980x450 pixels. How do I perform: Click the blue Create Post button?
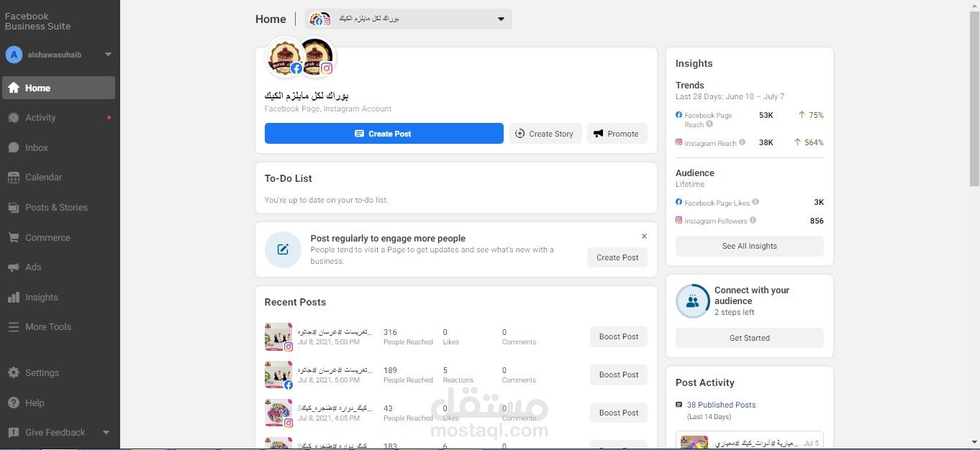click(x=384, y=134)
